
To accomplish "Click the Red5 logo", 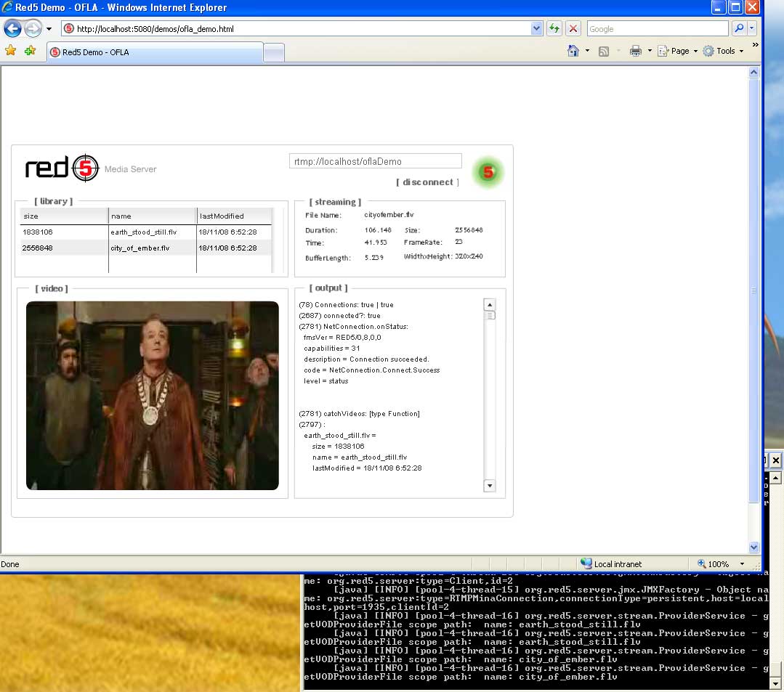I will click(62, 168).
